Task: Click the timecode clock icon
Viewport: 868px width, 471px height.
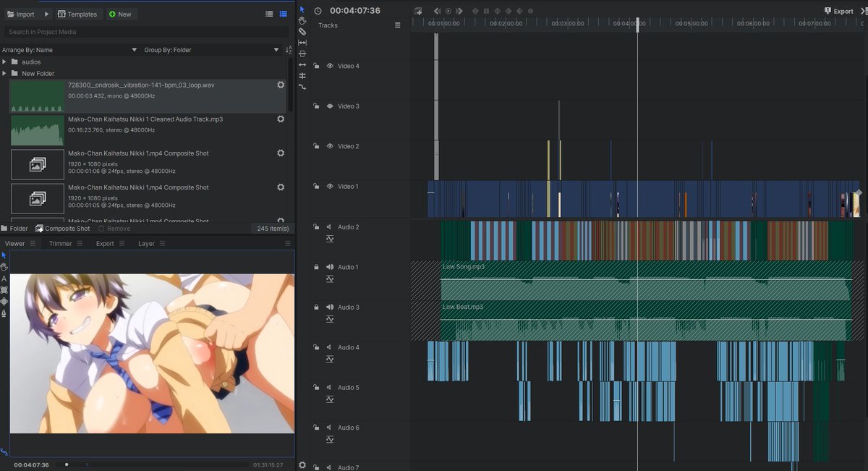Action: (318, 11)
